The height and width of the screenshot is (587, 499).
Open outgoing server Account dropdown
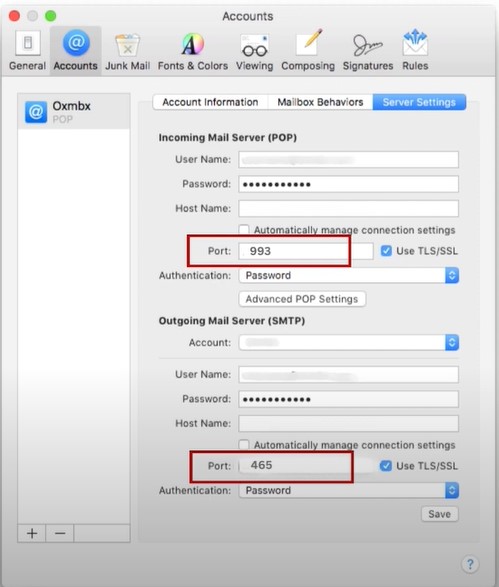coord(349,343)
